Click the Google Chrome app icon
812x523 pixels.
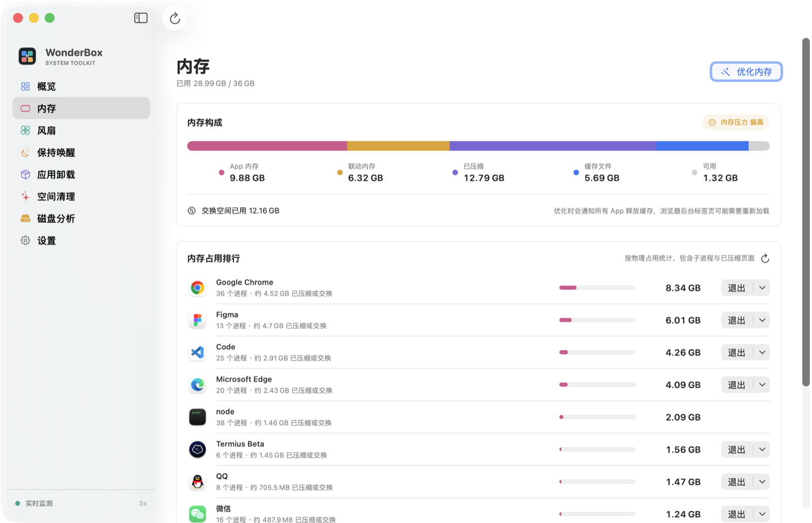click(x=197, y=288)
